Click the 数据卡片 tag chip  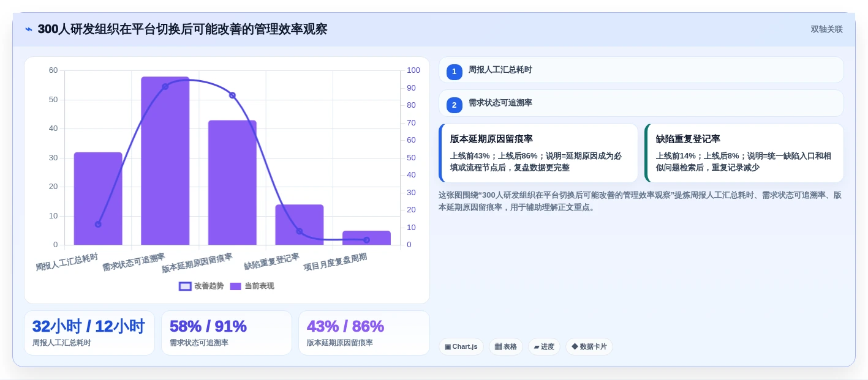point(589,346)
